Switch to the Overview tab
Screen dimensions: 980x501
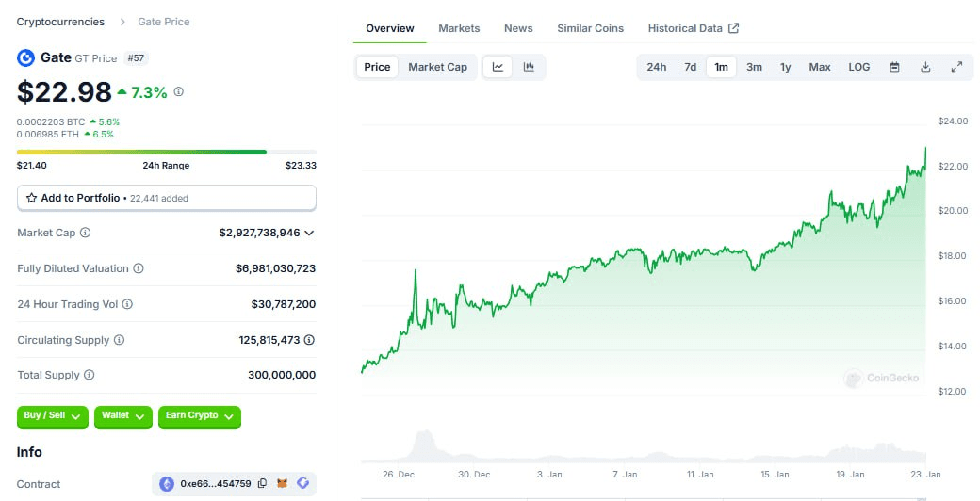click(x=390, y=28)
